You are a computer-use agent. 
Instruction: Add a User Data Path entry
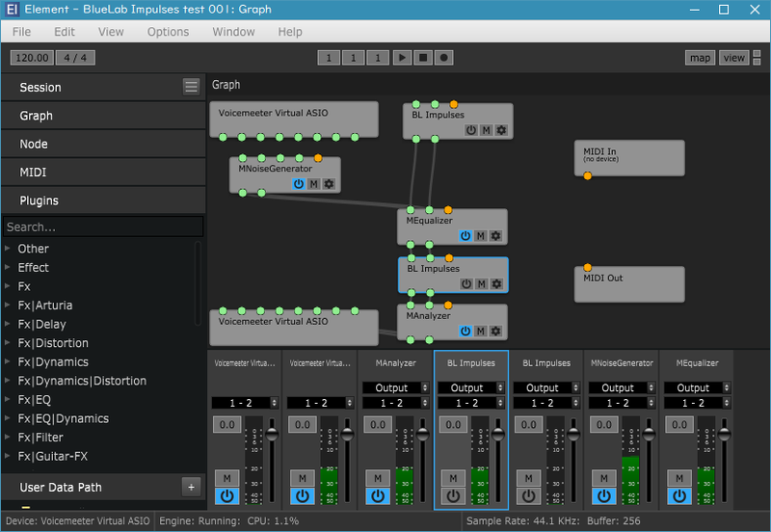[x=191, y=488]
